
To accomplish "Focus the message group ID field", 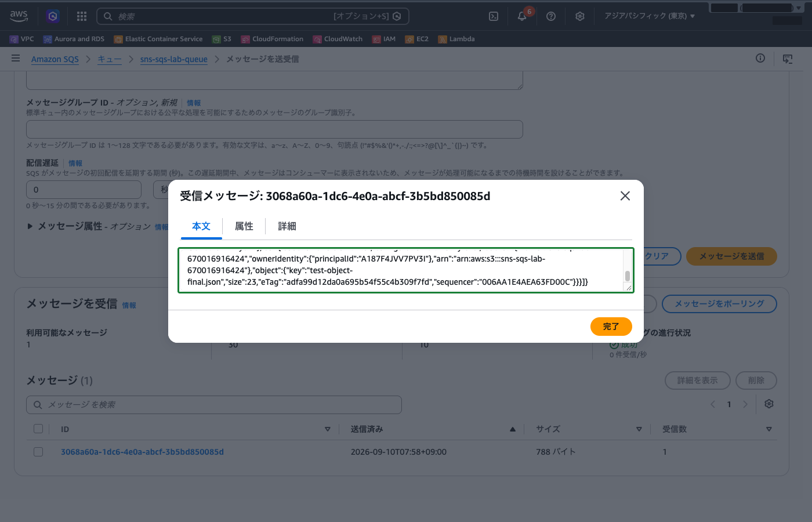I will pyautogui.click(x=275, y=129).
